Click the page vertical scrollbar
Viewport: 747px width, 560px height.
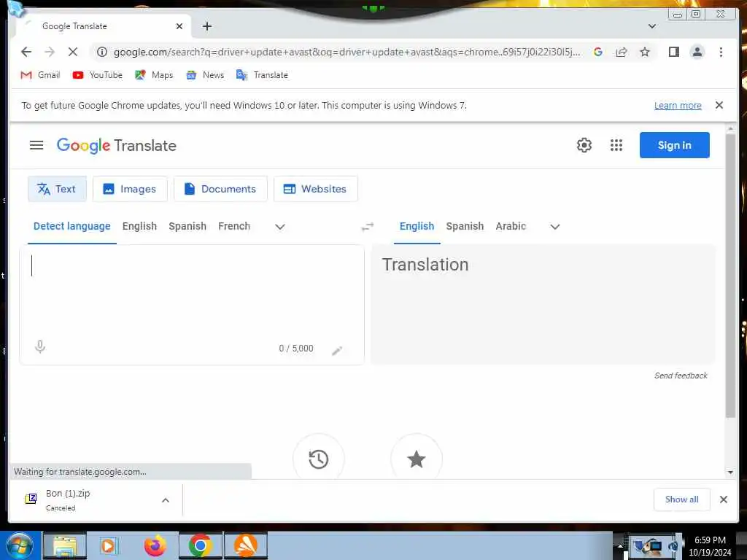730,276
